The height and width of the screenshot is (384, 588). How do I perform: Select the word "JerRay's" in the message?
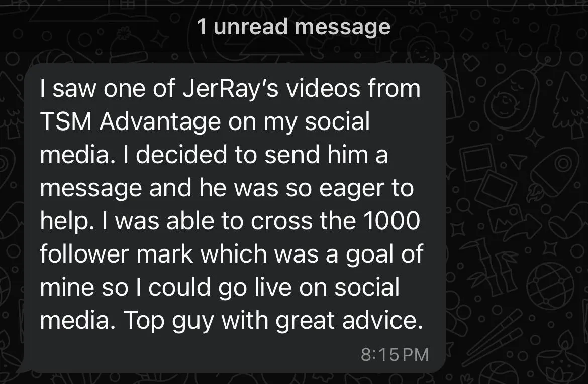point(231,88)
